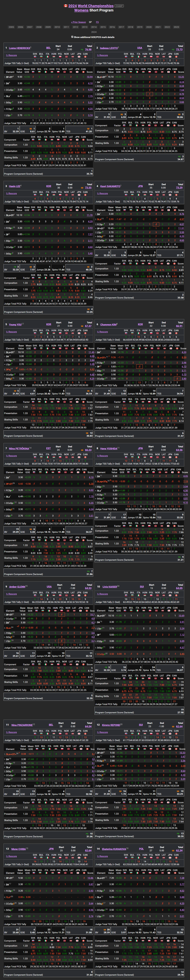The width and height of the screenshot is (190, 980).
Task: Click the Rescore icon for Isabeau LEVITO
Action: 98,55
